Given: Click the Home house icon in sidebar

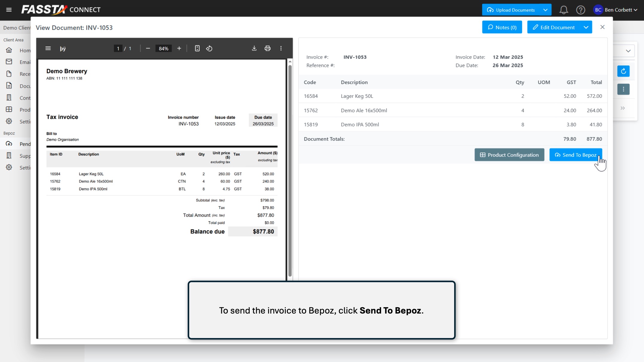Looking at the screenshot, I should [9, 50].
